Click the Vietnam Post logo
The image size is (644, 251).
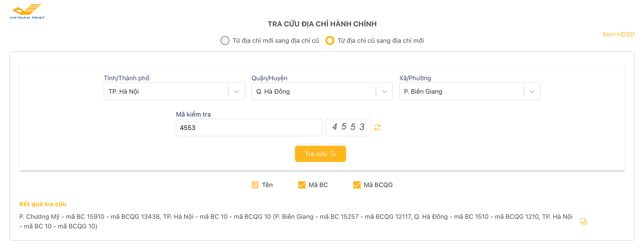27,9
